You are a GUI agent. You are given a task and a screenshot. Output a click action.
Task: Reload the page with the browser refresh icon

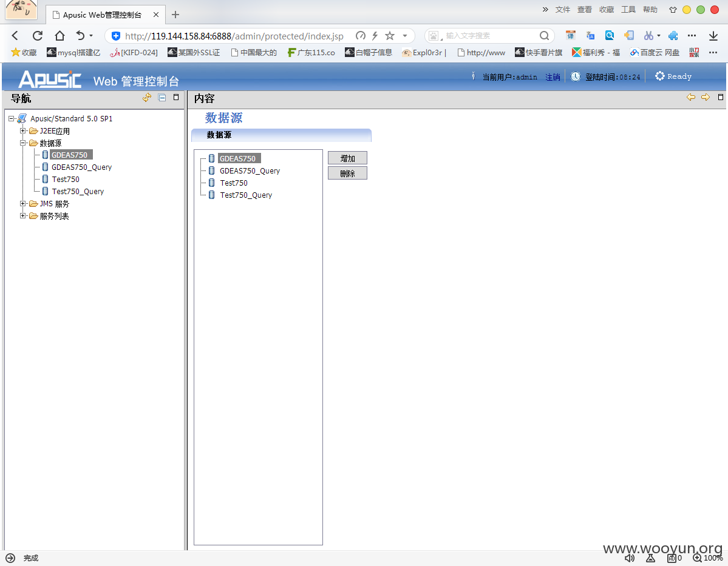click(37, 36)
